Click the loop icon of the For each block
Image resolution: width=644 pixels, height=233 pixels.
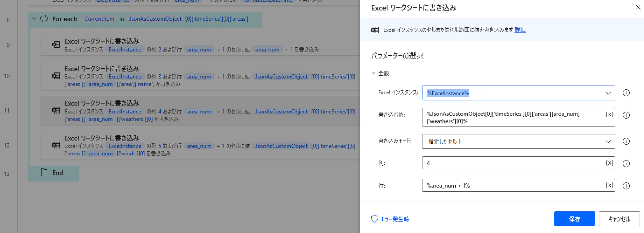click(44, 19)
